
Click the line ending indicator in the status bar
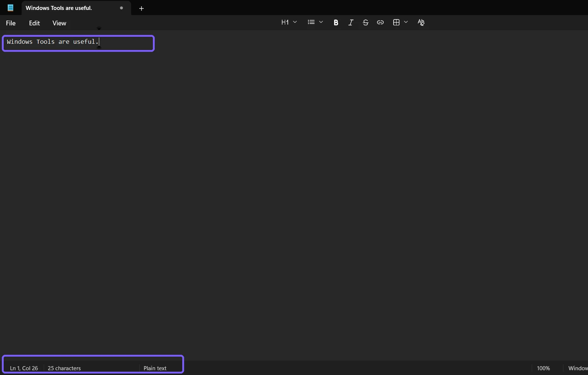(577, 368)
